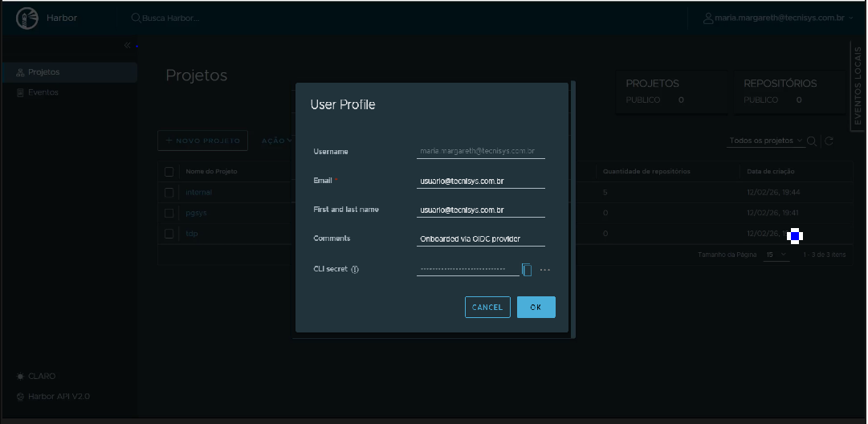Click the search magnifier beside Todos os projetos
Viewport: 868px width, 424px height.
(812, 141)
